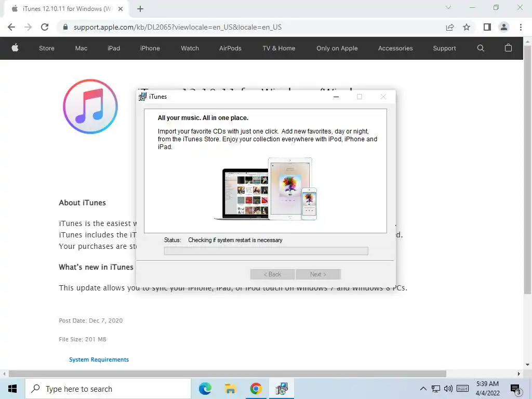Click 'All your music. All in one place.' heading
Screen dimensions: 532x399
tap(203, 118)
